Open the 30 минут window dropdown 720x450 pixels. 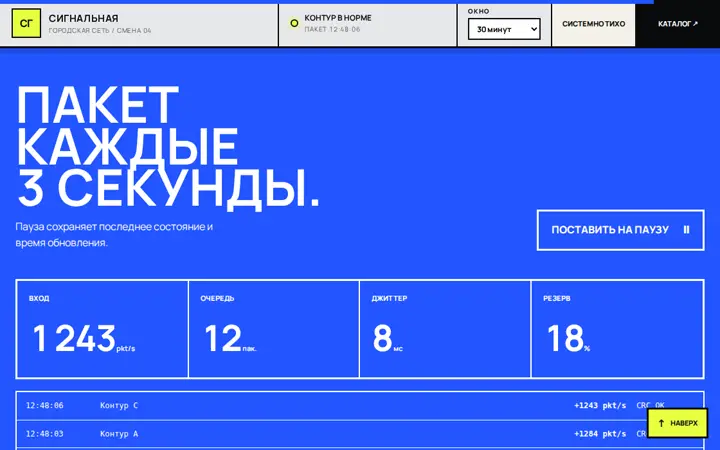coord(504,29)
